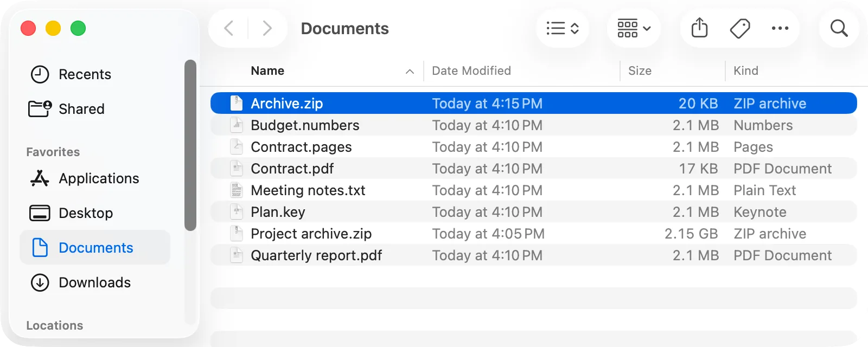Image resolution: width=868 pixels, height=347 pixels.
Task: Click the Quarterly report.pdf file icon
Action: click(x=237, y=255)
